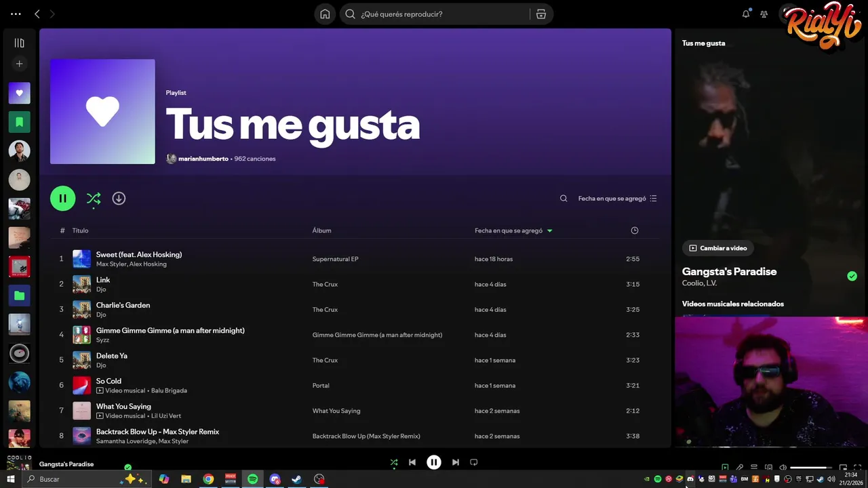Screen dimensions: 868x488
Task: Go back with the left arrow
Action: [x=37, y=14]
